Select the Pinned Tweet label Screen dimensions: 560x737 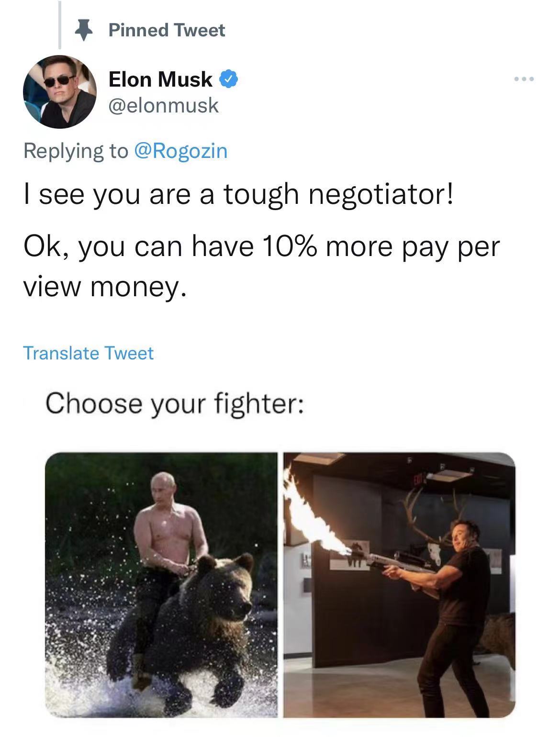coord(167,30)
